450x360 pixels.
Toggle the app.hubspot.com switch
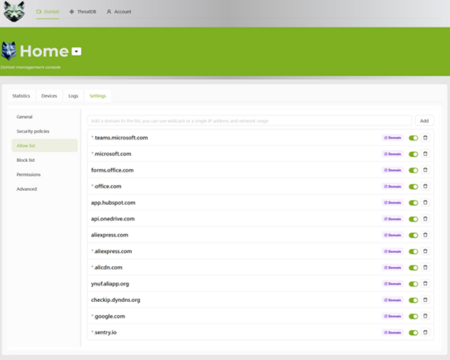tap(413, 203)
